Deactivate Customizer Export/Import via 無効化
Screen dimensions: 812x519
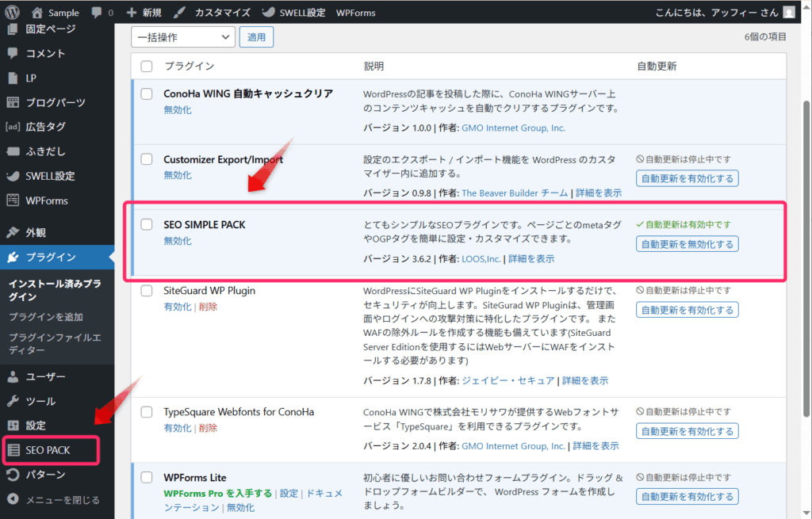click(177, 175)
